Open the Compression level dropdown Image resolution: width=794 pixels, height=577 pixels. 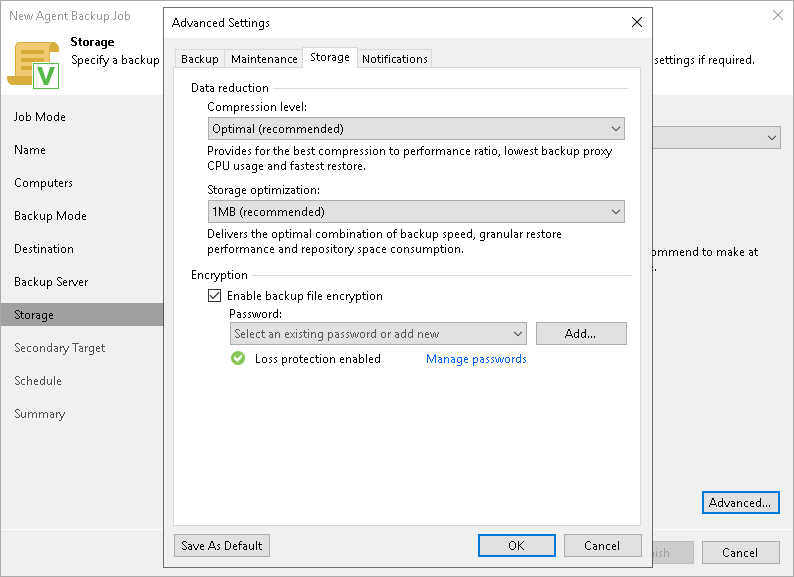point(416,129)
